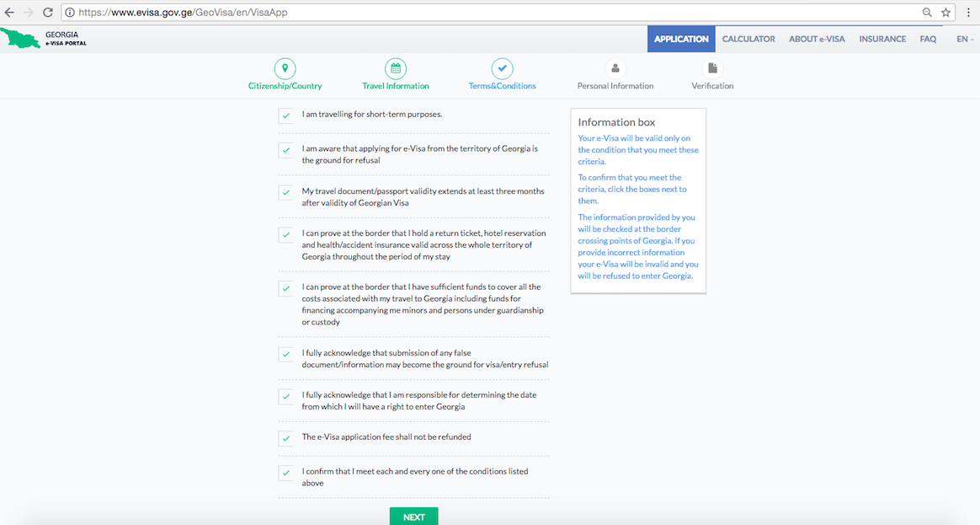
Task: Click the Citizenship/Country location pin step icon
Action: tap(285, 68)
